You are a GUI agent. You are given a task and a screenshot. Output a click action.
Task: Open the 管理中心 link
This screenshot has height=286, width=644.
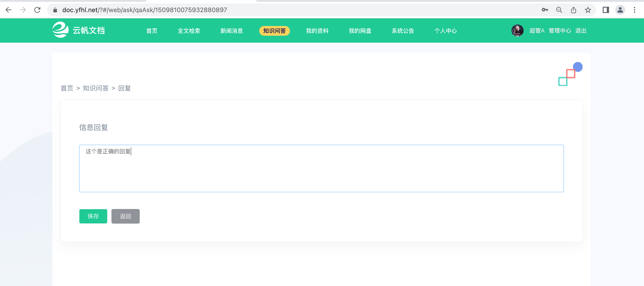coord(560,31)
